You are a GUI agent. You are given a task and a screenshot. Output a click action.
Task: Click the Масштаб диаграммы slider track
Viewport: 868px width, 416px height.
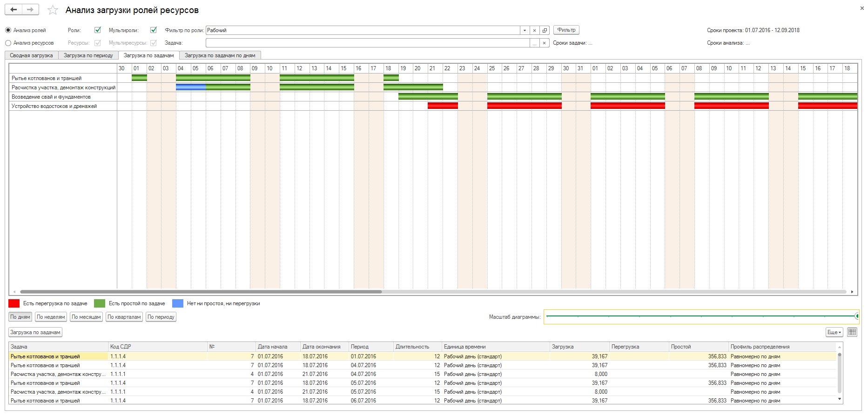(x=701, y=316)
